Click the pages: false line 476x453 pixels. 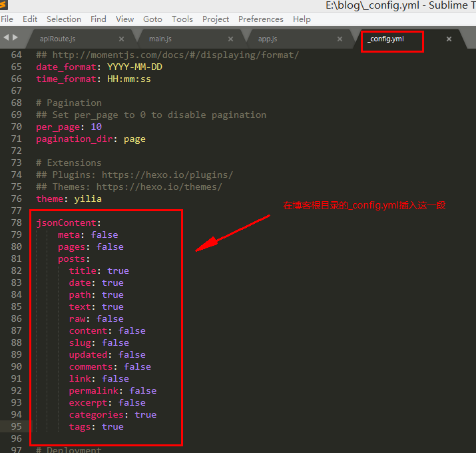[91, 246]
